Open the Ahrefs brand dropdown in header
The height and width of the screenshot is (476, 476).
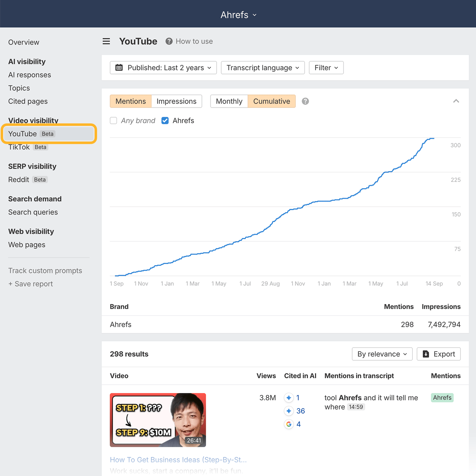239,15
